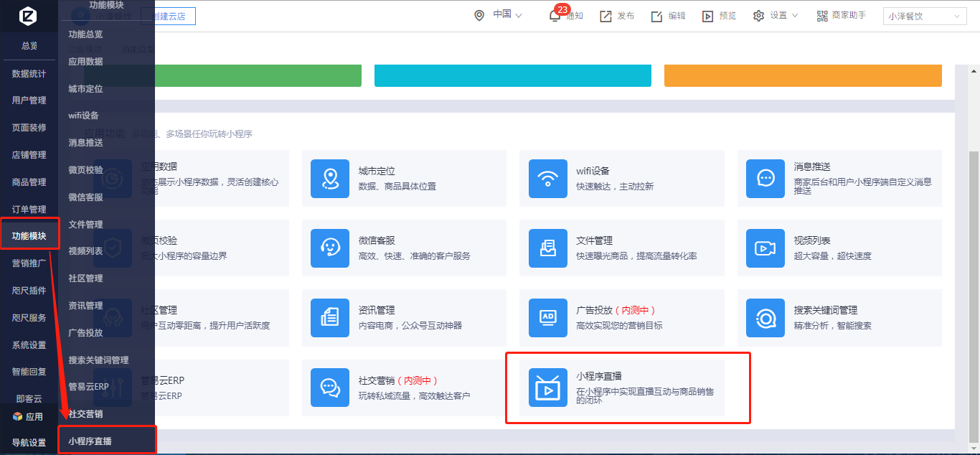Choose 小程序直播 in the submenu
The height and width of the screenshot is (455, 980).
coord(90,441)
